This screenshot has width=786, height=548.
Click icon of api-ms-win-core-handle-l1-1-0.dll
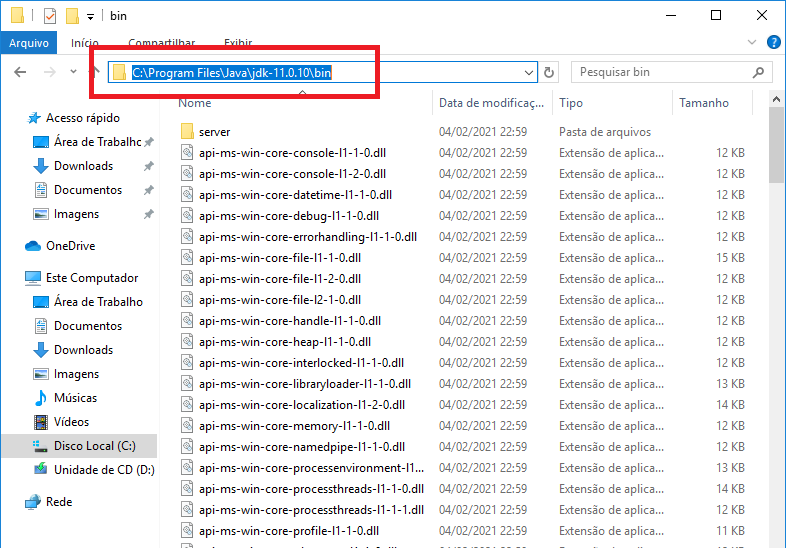tap(187, 320)
